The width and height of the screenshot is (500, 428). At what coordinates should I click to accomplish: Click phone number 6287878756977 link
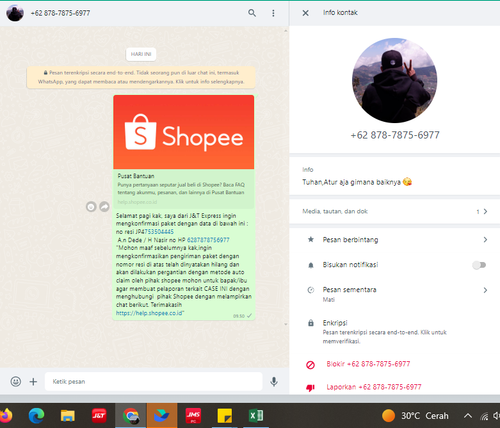pyautogui.click(x=208, y=240)
